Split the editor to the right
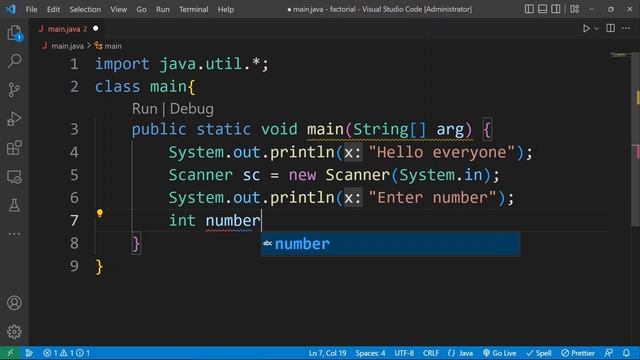 pos(611,28)
